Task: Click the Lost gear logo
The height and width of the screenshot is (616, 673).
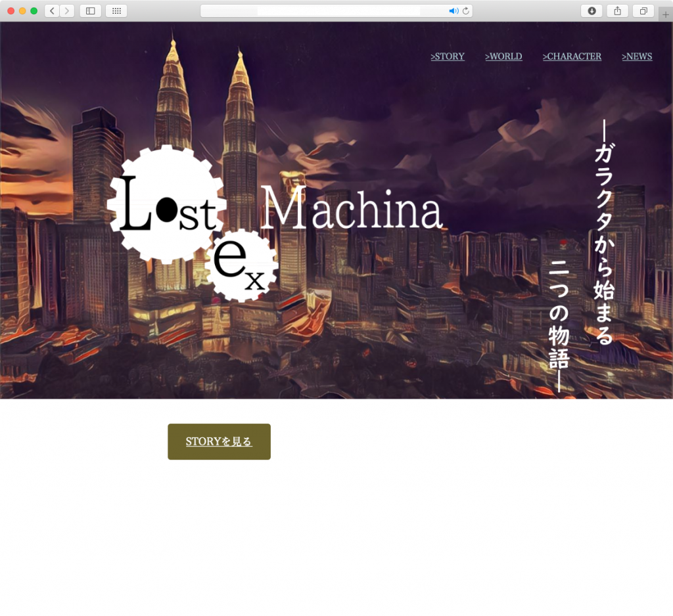Action: (x=166, y=204)
